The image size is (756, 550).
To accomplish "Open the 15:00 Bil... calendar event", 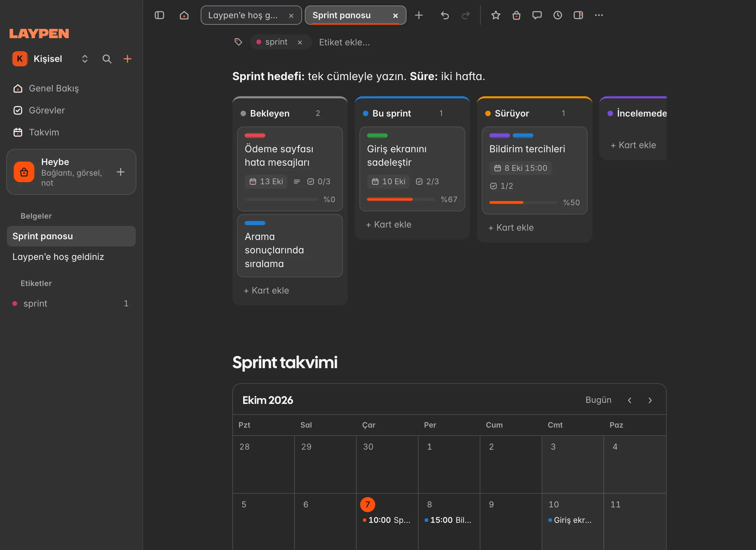I will click(x=448, y=520).
